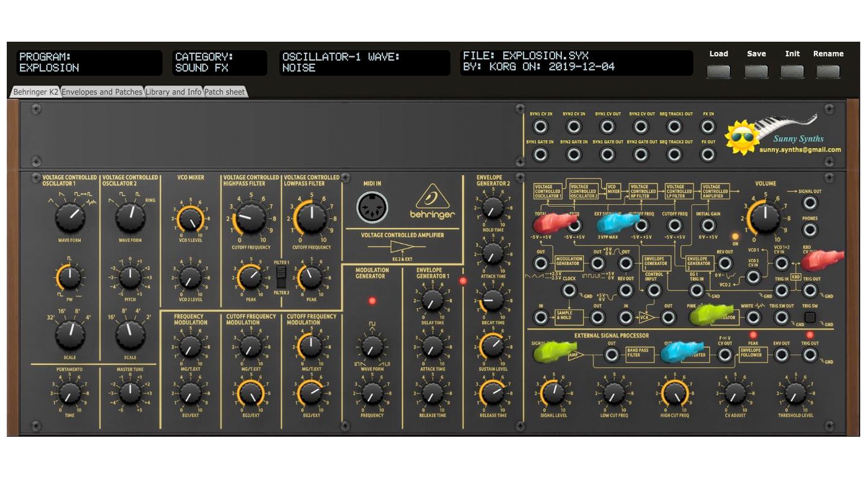Click the Sample & Hold IN jack
Image resolution: width=868 pixels, height=479 pixels.
point(541,318)
